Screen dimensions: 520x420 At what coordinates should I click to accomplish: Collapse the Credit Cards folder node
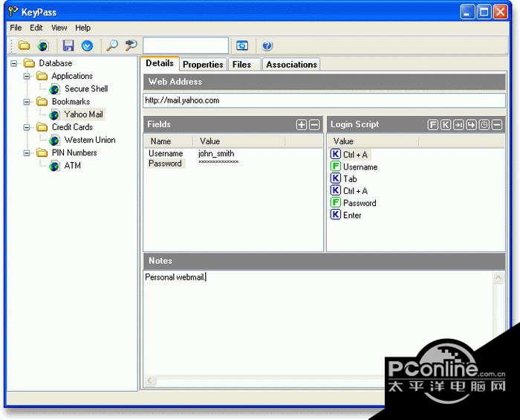click(27, 127)
